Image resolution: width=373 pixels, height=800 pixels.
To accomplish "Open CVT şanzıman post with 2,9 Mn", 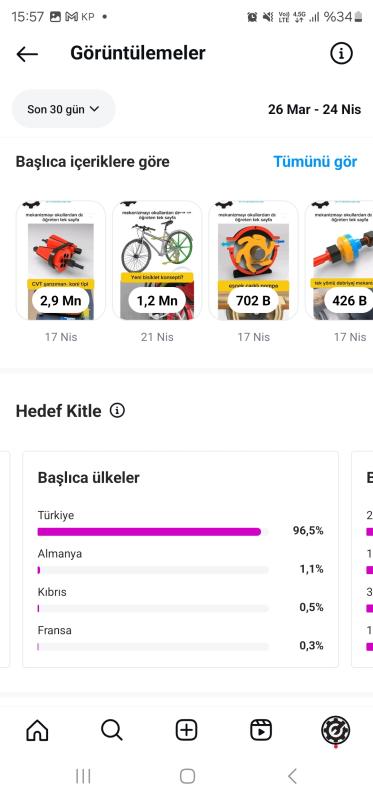I will [x=61, y=260].
